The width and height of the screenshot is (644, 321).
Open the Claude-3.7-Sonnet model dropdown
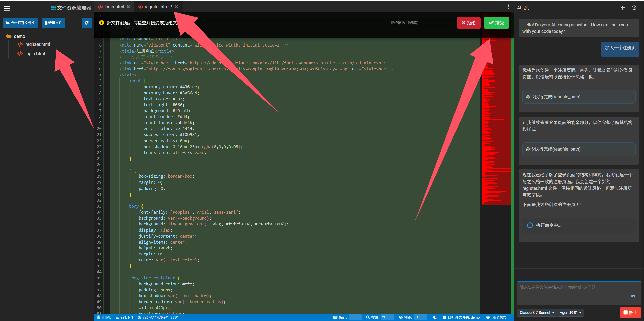coord(537,313)
